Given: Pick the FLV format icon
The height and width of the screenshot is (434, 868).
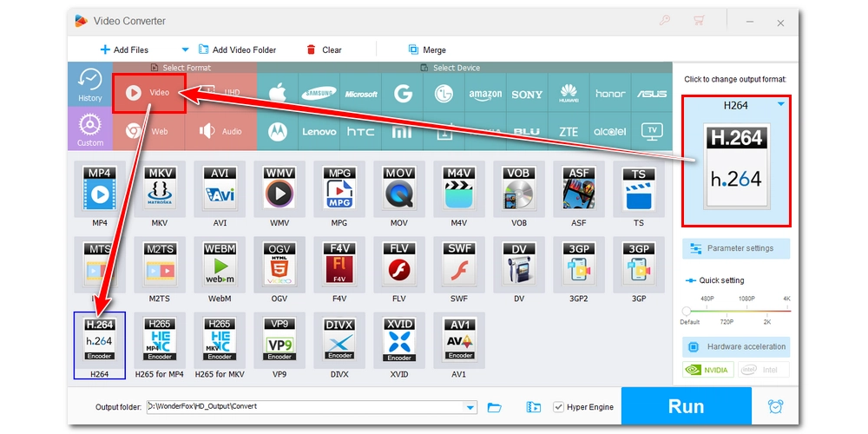Looking at the screenshot, I should pyautogui.click(x=398, y=265).
